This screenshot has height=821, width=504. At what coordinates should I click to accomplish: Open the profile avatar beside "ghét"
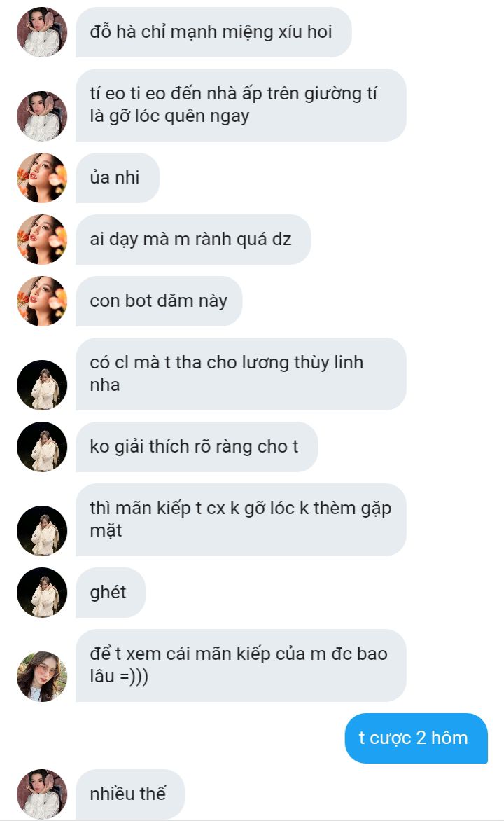tap(42, 593)
